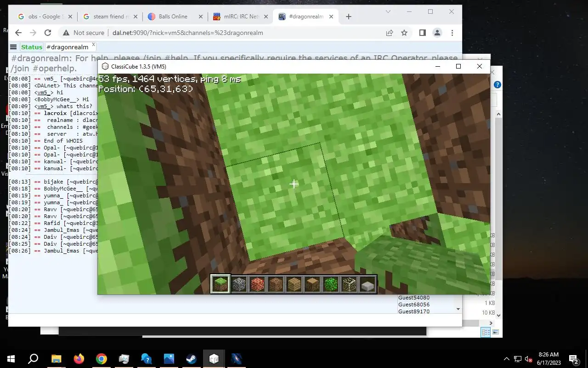Open the notification center
The image size is (588, 368).
click(x=573, y=359)
